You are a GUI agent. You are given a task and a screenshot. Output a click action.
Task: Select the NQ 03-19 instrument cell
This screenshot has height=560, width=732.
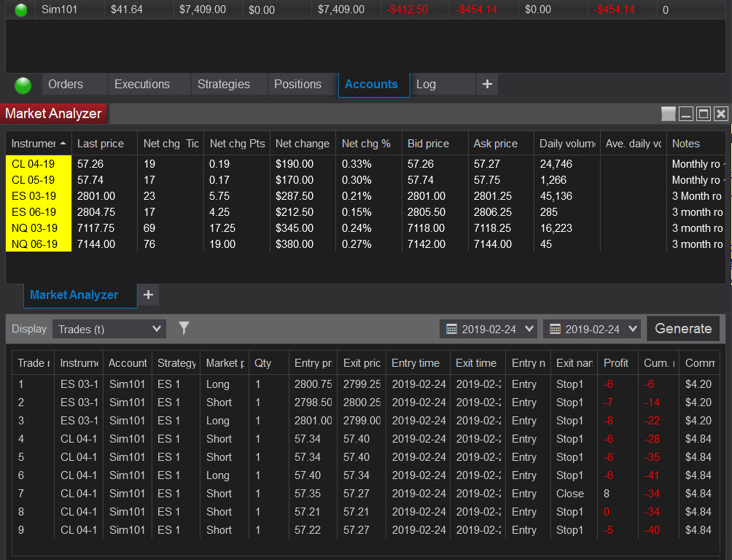[39, 228]
